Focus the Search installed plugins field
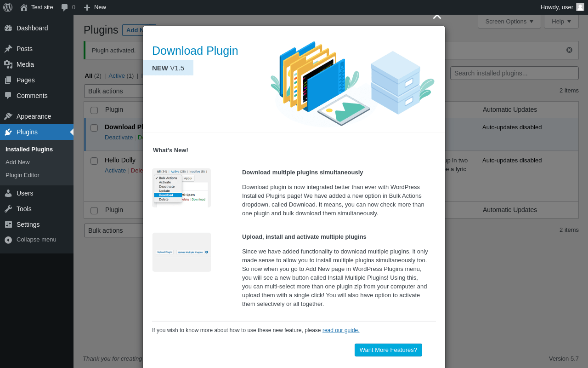588x368 pixels. pos(514,73)
